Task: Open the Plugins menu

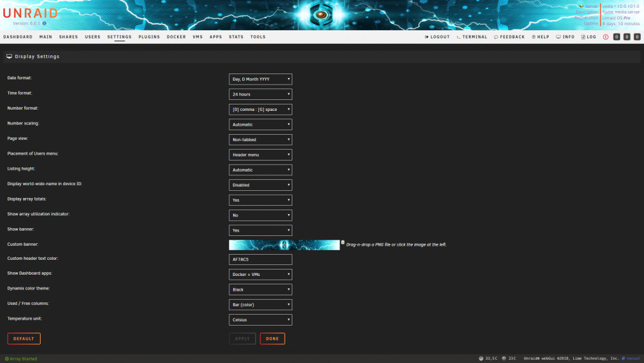Action: [149, 37]
